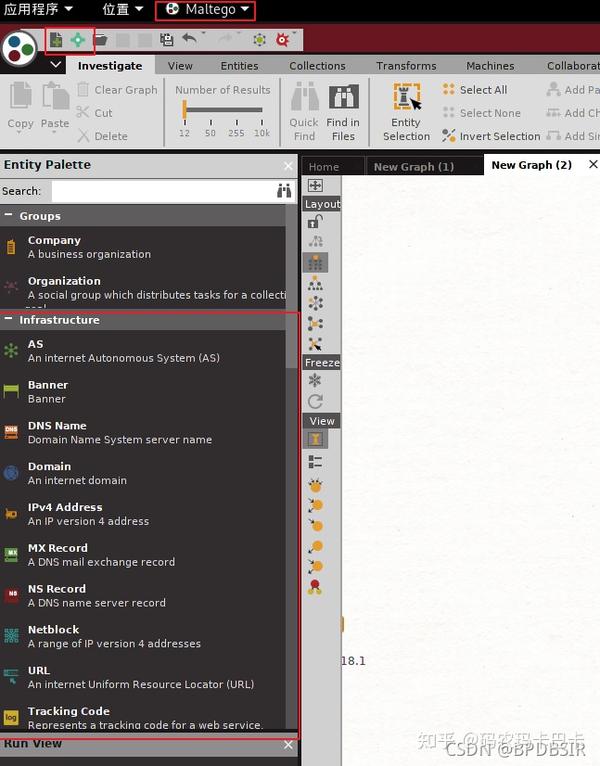Viewport: 600px width, 766px height.
Task: Collapse the Groups section
Action: click(x=8, y=215)
